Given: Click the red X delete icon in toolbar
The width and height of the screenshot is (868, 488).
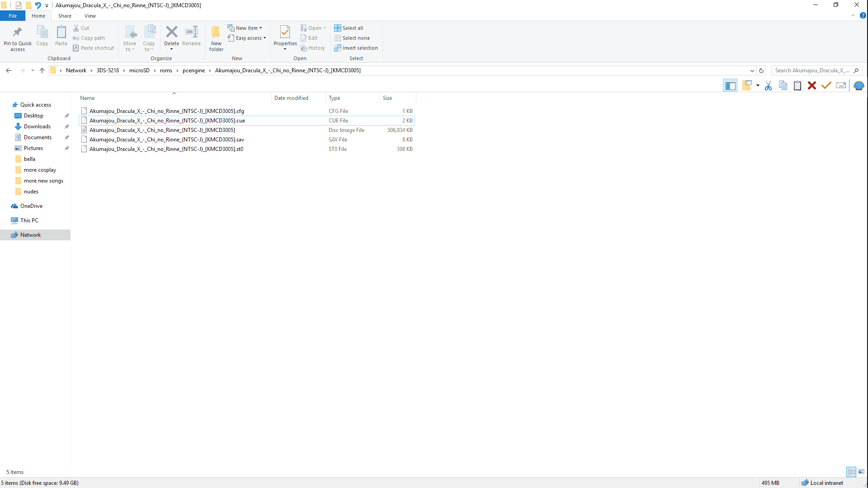Looking at the screenshot, I should pos(812,85).
